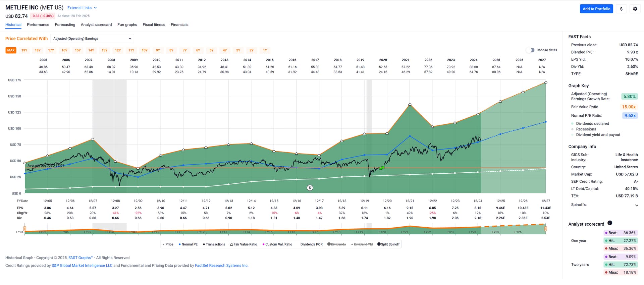Click the USD 57.02 B market cap

(627, 174)
